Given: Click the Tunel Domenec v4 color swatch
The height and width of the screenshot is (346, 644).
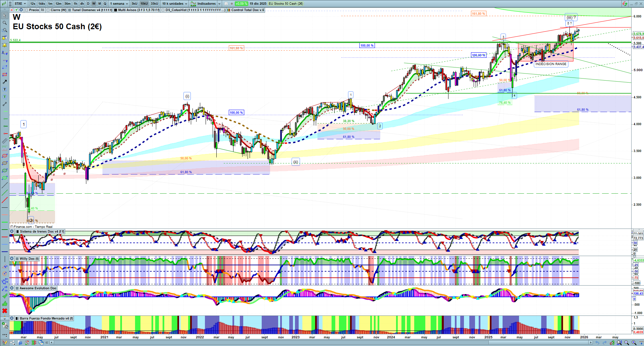Looking at the screenshot, I should click(x=70, y=10).
